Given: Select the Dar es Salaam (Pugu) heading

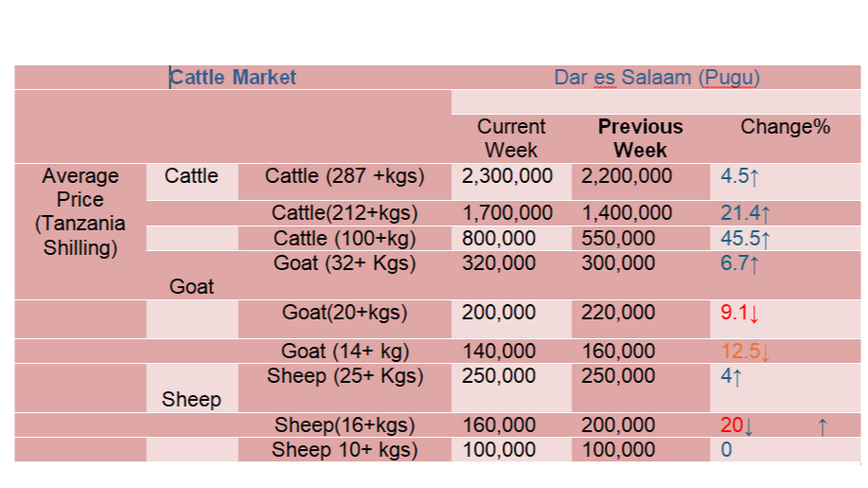Looking at the screenshot, I should pos(657,78).
